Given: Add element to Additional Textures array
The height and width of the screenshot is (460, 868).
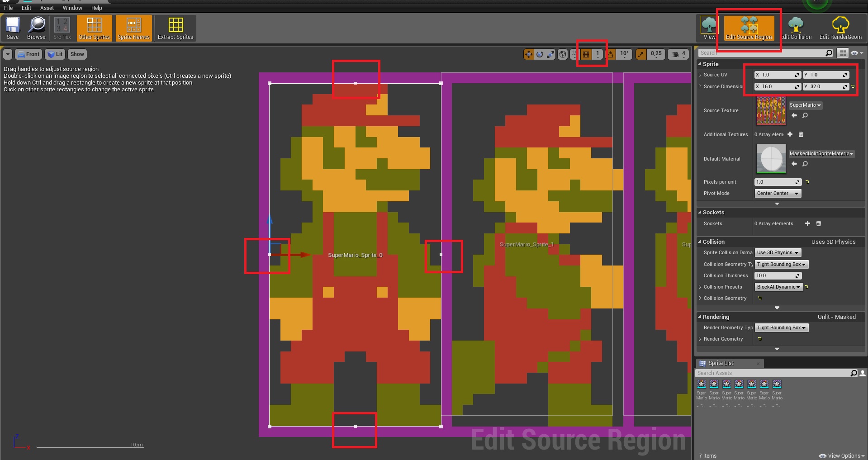Looking at the screenshot, I should (790, 134).
